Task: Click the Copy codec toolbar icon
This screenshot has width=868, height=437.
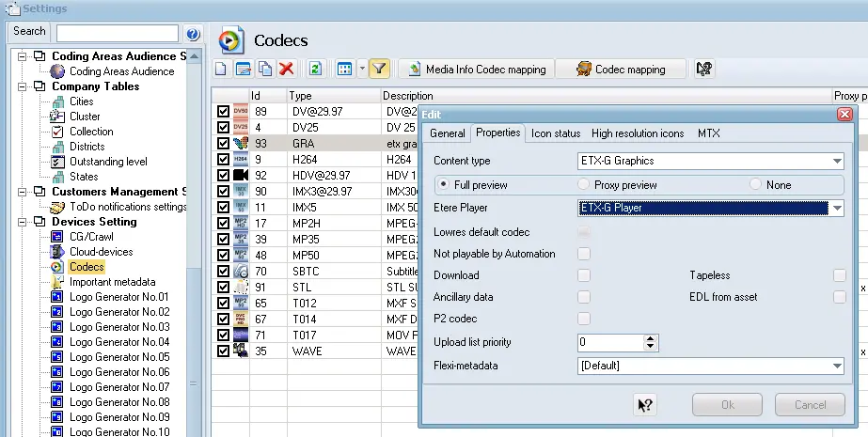Action: [264, 69]
